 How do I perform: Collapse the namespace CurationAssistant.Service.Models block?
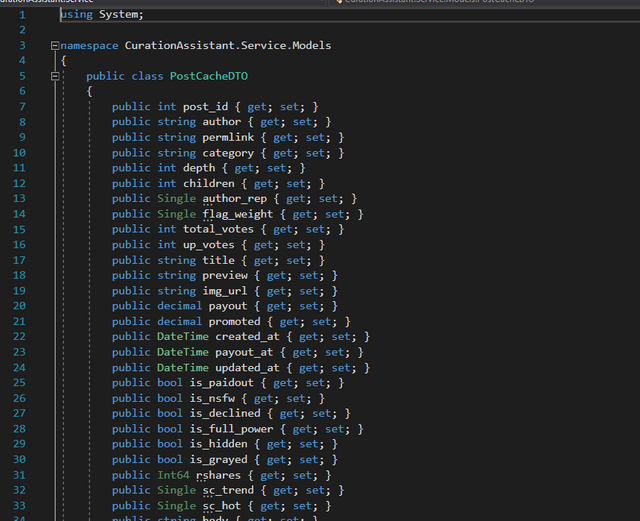(x=55, y=46)
